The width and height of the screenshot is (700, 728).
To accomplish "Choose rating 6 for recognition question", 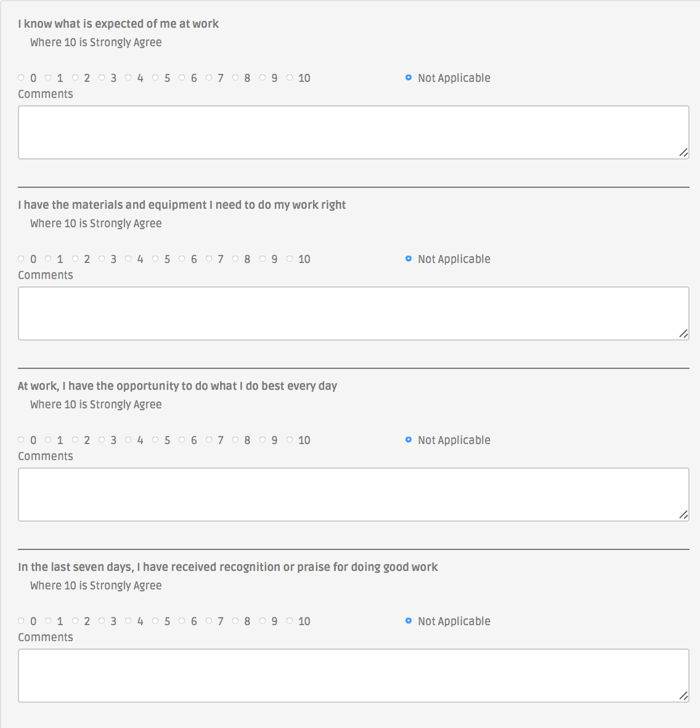I will (182, 621).
